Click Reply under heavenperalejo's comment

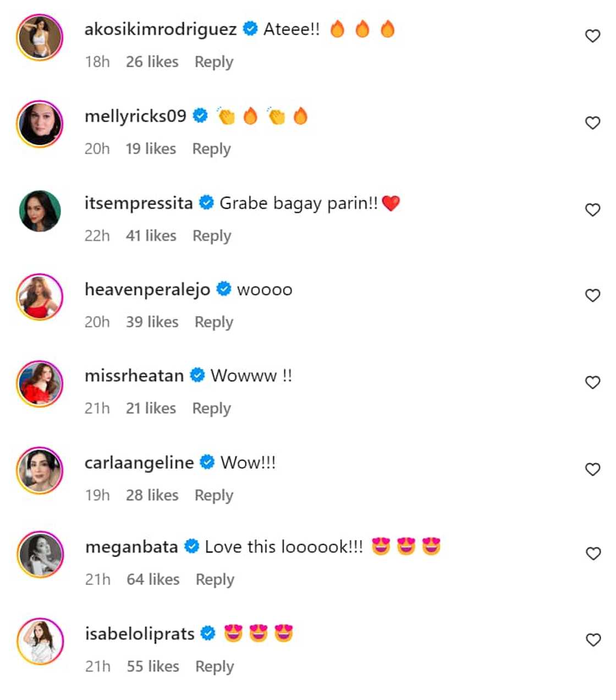pos(214,322)
